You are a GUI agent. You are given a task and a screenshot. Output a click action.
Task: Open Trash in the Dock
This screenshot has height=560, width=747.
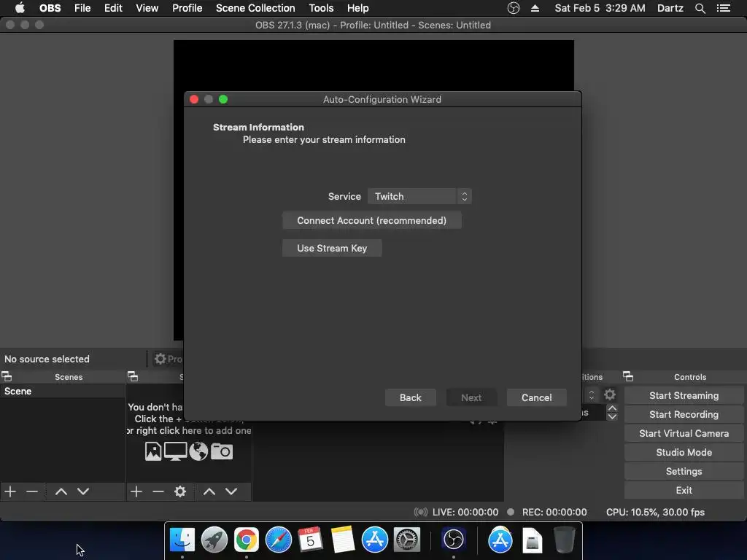565,540
